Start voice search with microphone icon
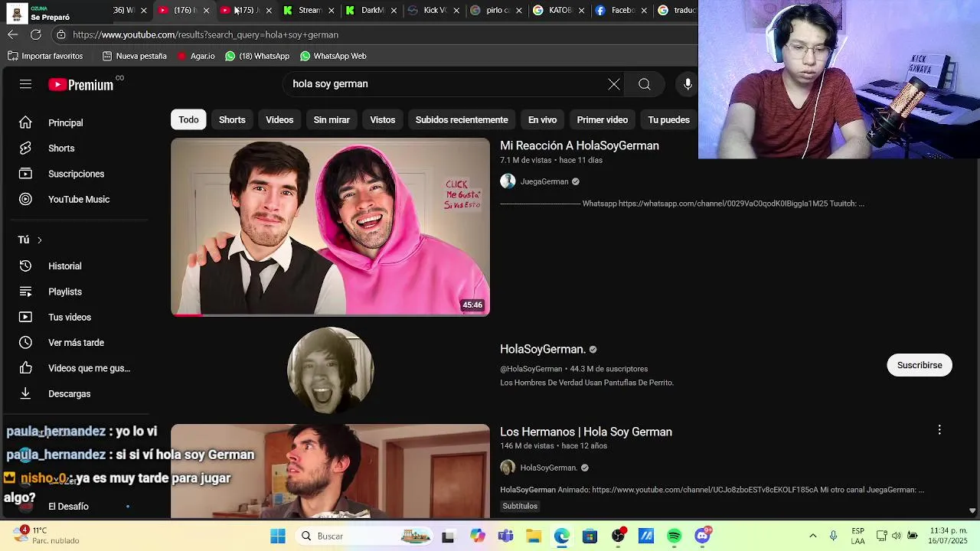 (688, 84)
